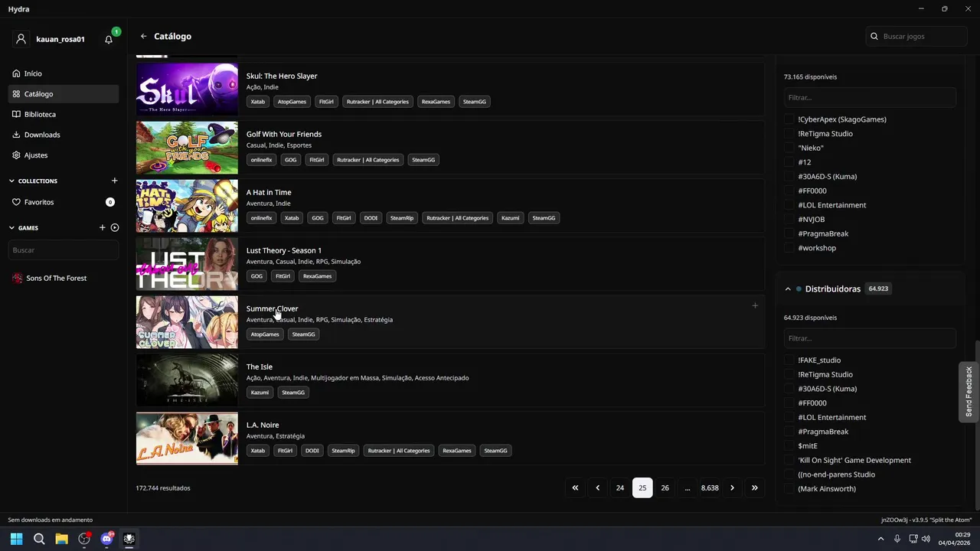980x551 pixels.
Task: Open the notifications bell icon
Action: [109, 39]
